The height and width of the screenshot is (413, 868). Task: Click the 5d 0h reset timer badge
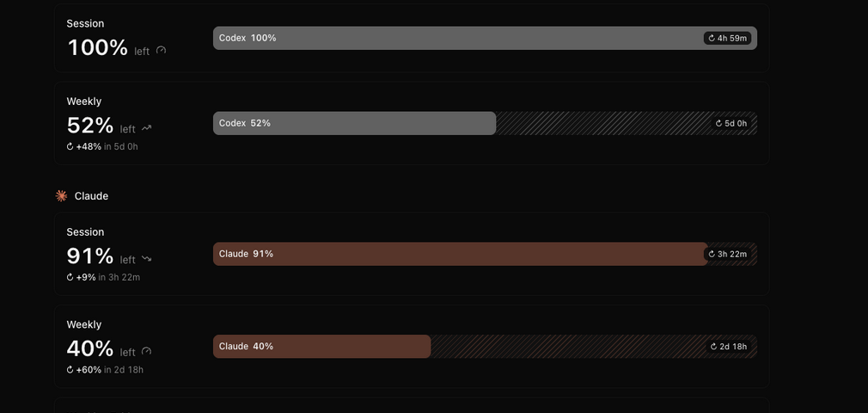click(731, 123)
